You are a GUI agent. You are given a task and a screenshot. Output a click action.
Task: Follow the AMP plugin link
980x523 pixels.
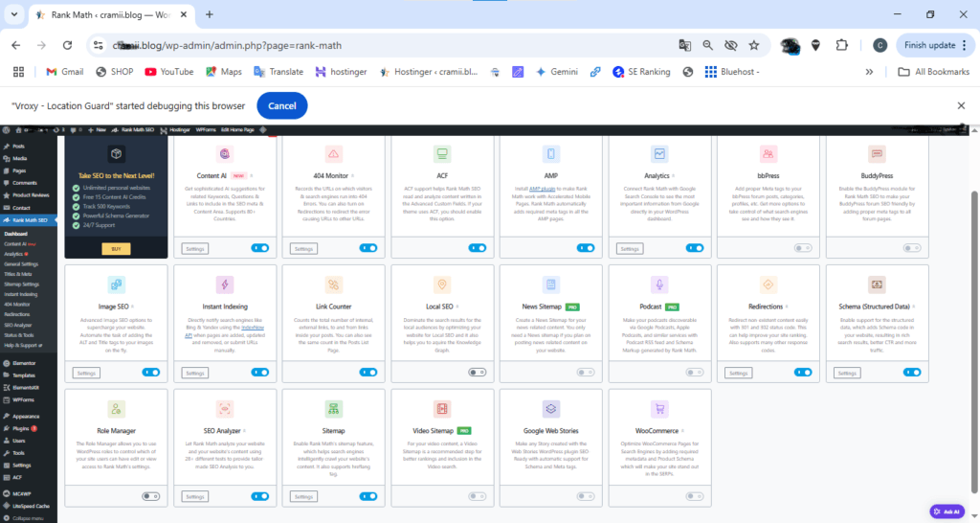[x=542, y=189]
